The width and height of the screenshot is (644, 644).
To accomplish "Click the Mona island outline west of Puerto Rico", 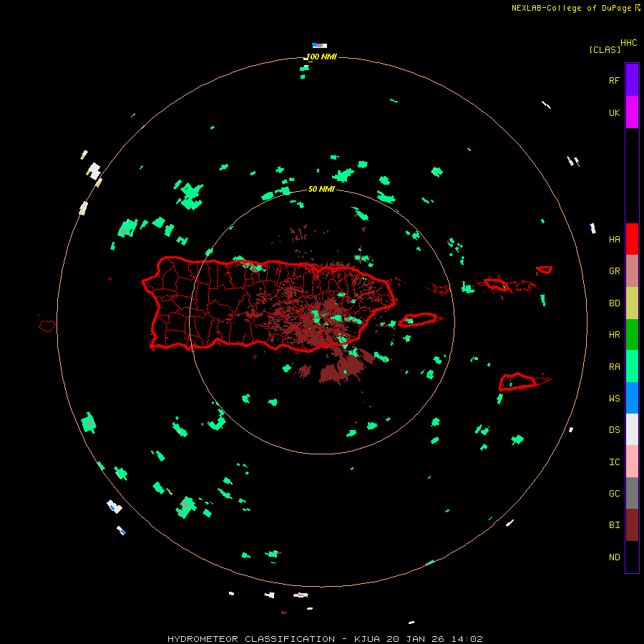I will coord(47,326).
